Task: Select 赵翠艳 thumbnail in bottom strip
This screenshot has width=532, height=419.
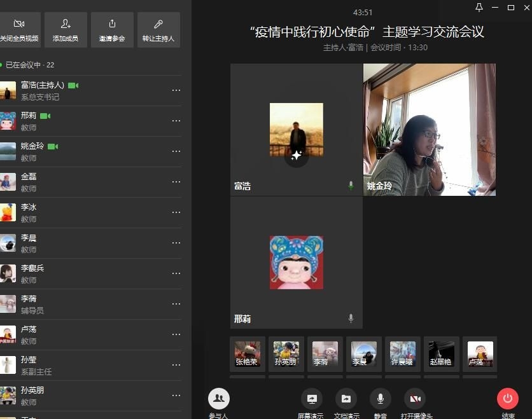Action: (442, 354)
